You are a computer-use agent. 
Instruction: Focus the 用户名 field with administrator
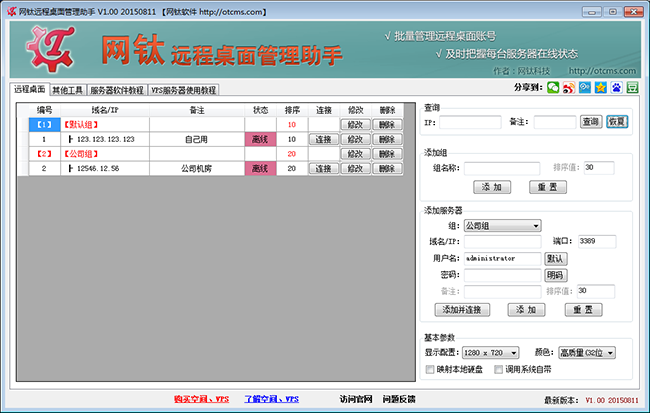click(x=502, y=258)
